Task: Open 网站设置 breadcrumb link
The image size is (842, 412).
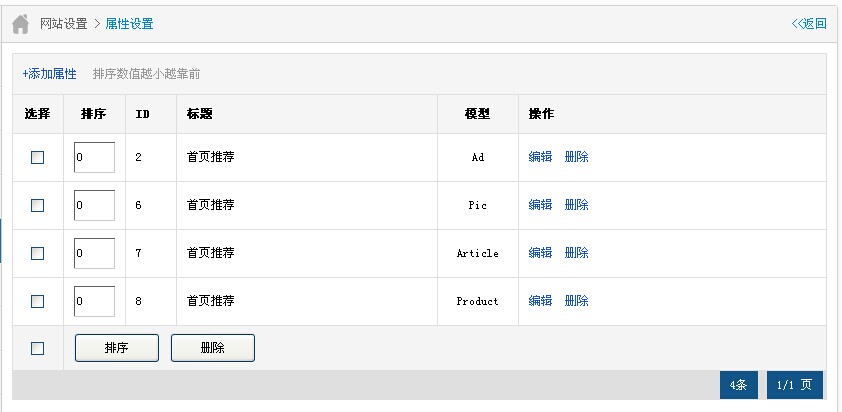Action: coord(63,24)
